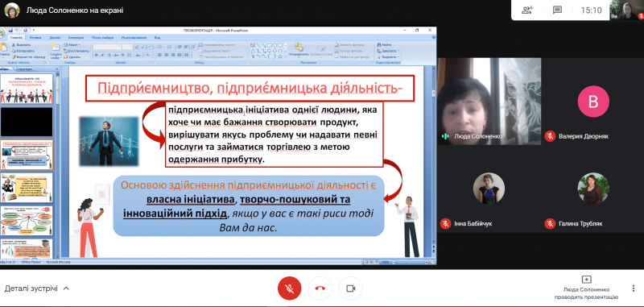Click the Вырезать scissors icon
644x307 pixels.
coord(14,44)
